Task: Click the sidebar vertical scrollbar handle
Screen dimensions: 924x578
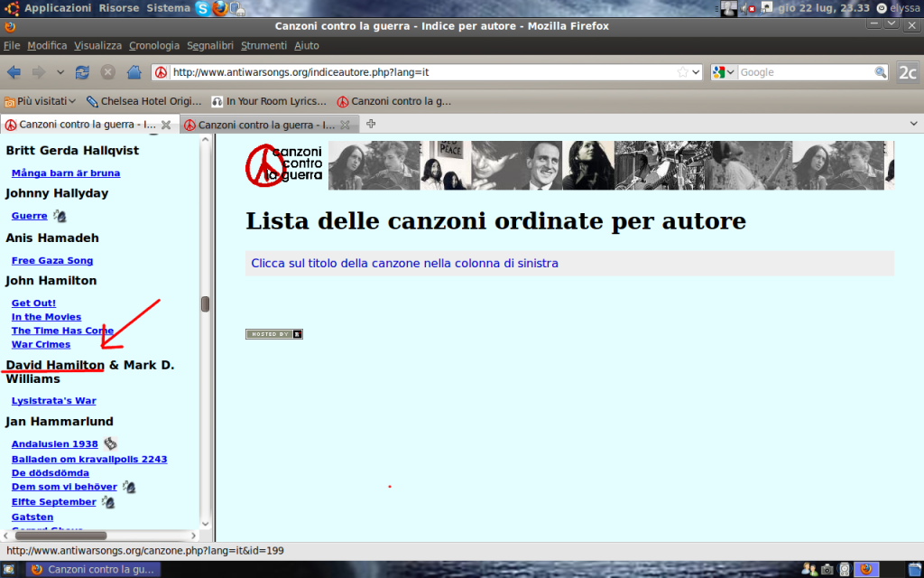Action: (x=206, y=304)
